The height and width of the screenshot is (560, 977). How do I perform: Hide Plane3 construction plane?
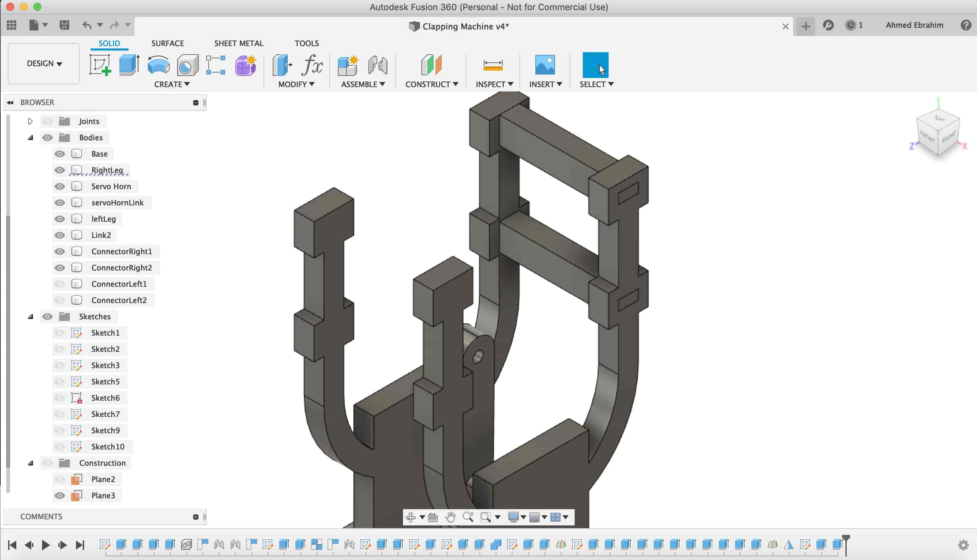point(59,495)
